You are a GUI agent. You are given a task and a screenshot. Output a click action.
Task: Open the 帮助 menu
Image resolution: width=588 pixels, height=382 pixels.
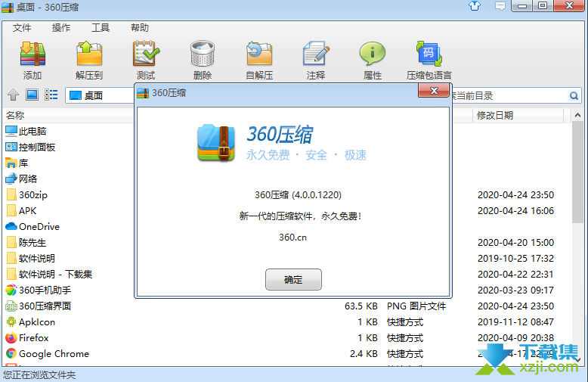click(x=140, y=28)
